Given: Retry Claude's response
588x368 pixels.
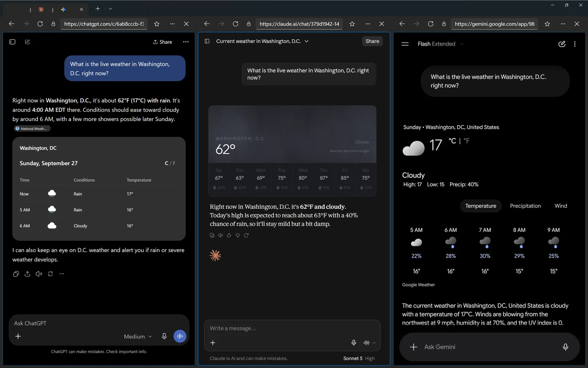Looking at the screenshot, I should [246, 235].
